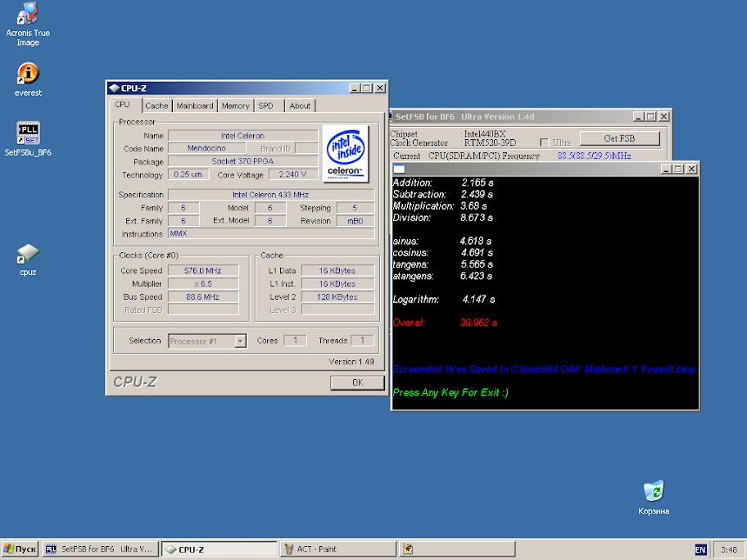Click the Clock Generator value RTM520-39D

[490, 142]
